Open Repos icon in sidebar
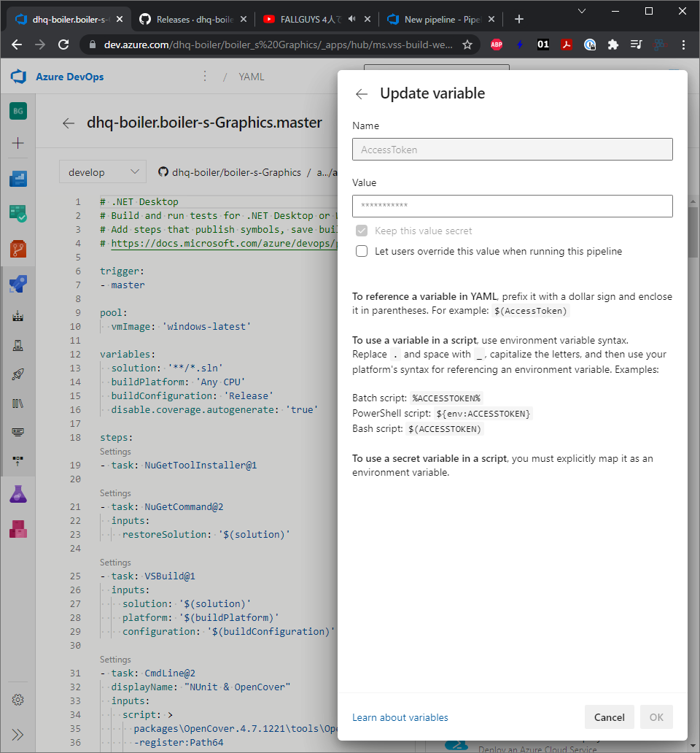Viewport: 700px width, 753px height. [18, 249]
